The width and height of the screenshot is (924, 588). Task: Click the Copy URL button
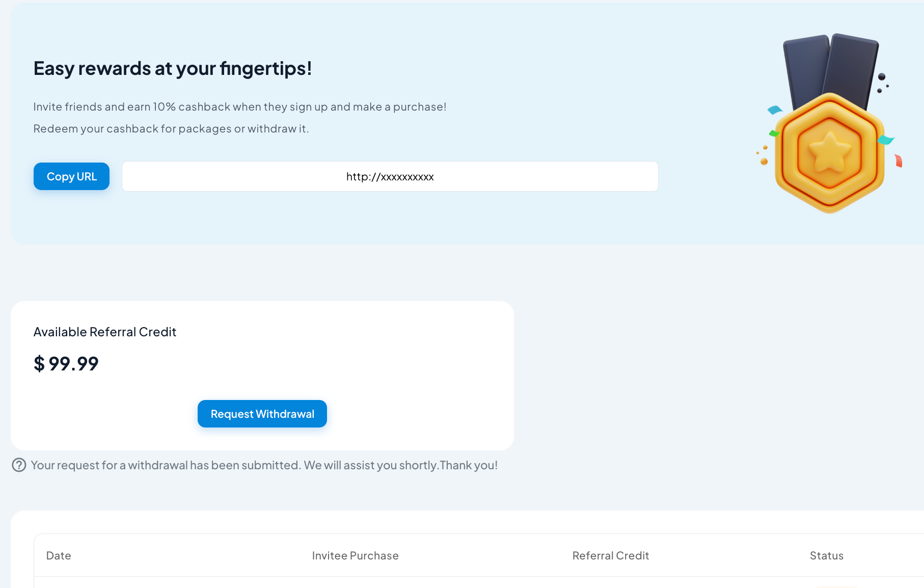[x=71, y=176]
